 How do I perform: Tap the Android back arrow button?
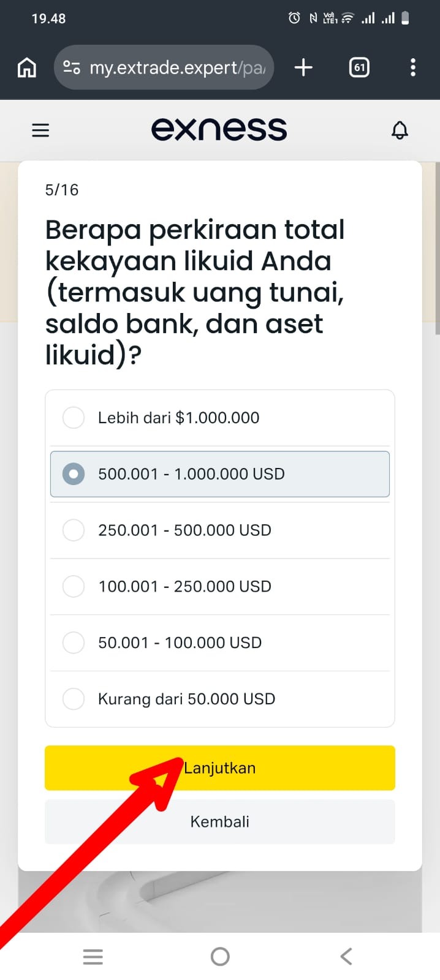346,957
